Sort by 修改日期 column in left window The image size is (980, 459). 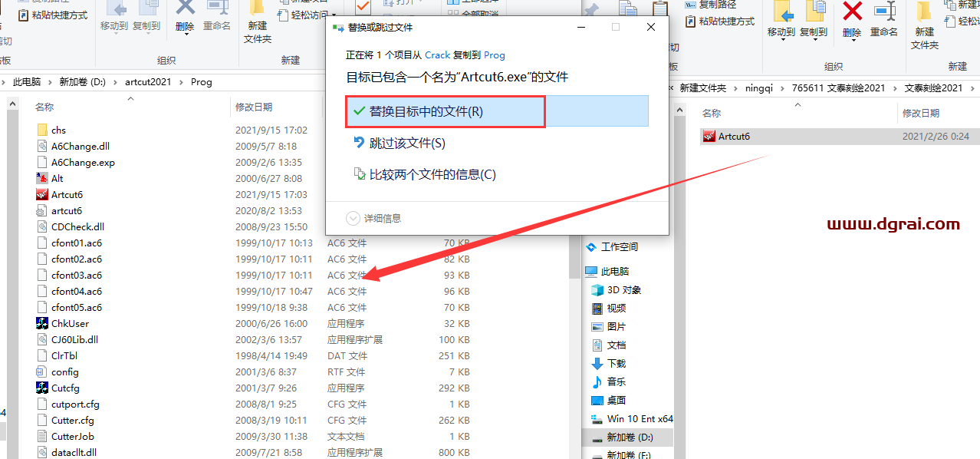pos(254,107)
